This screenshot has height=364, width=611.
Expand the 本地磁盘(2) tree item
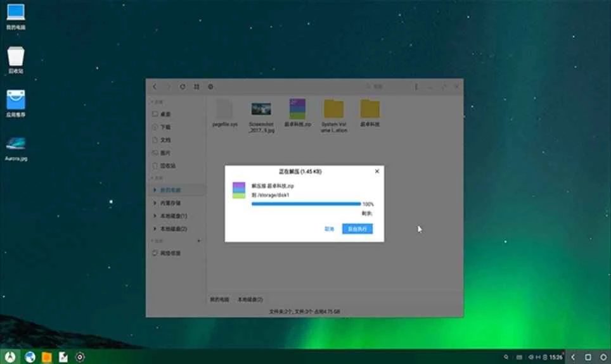tap(155, 229)
